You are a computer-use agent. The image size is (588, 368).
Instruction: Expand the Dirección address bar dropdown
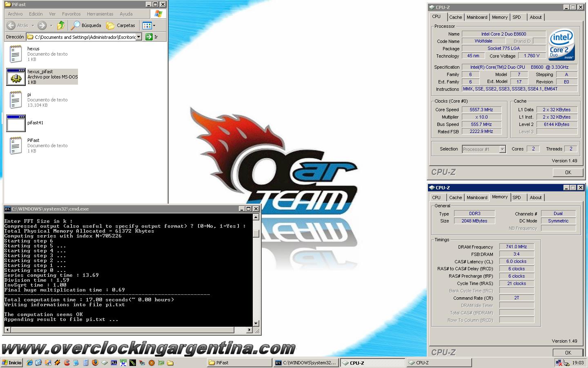[x=139, y=37]
